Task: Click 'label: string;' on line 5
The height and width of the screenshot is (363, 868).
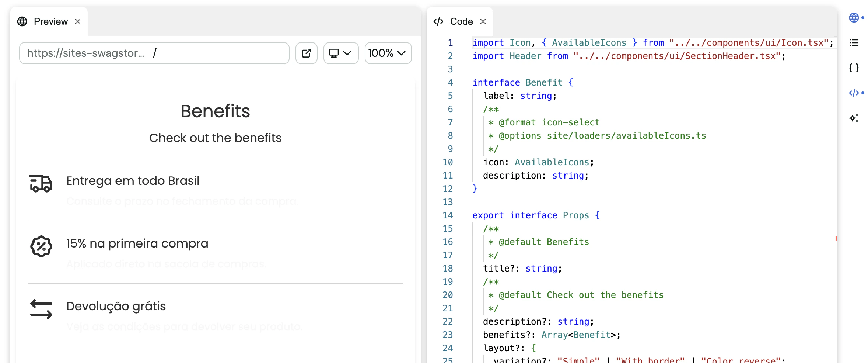Action: (x=520, y=96)
